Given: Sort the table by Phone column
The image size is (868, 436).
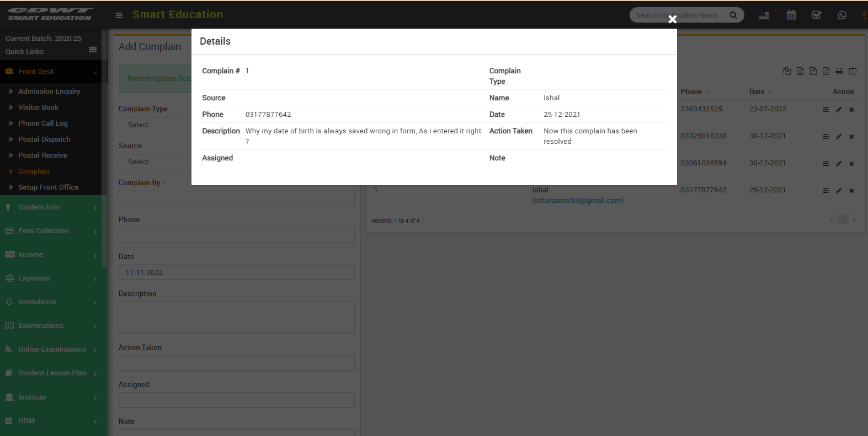Looking at the screenshot, I should click(695, 92).
